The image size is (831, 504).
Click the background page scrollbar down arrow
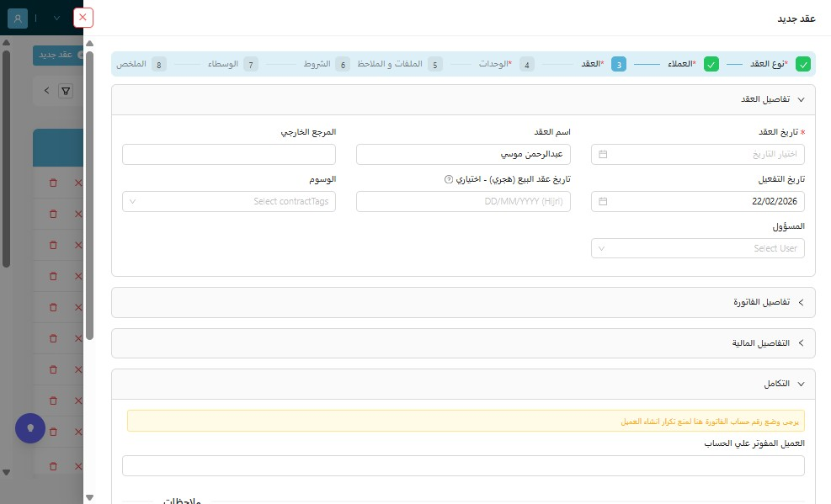pos(7,472)
